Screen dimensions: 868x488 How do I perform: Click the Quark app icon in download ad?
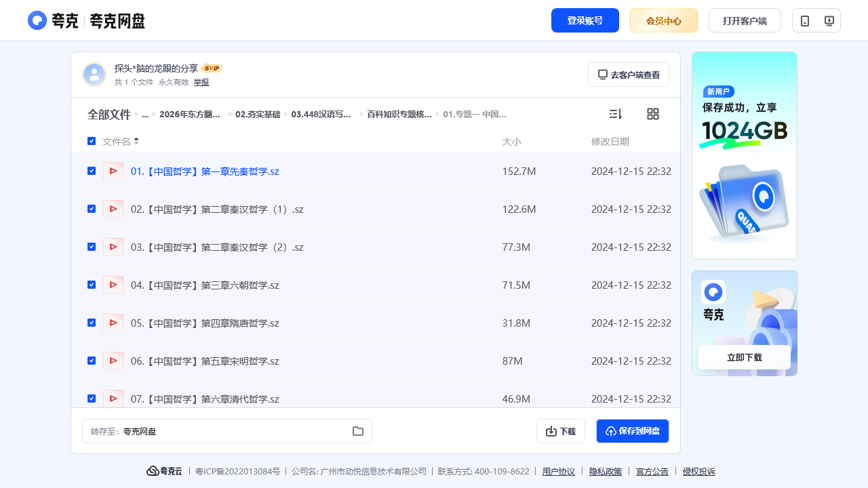713,292
